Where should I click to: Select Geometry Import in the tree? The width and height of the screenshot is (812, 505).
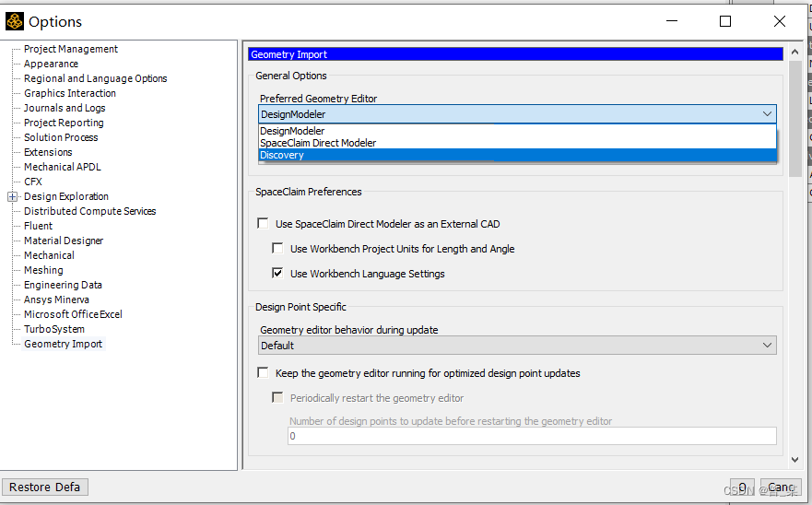click(x=64, y=344)
